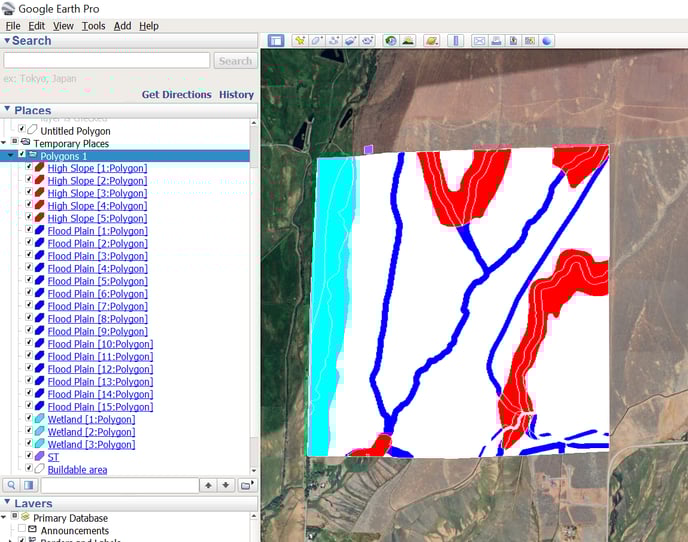Collapse the Polygons 1 folder
Image resolution: width=688 pixels, height=542 pixels.
click(x=10, y=156)
